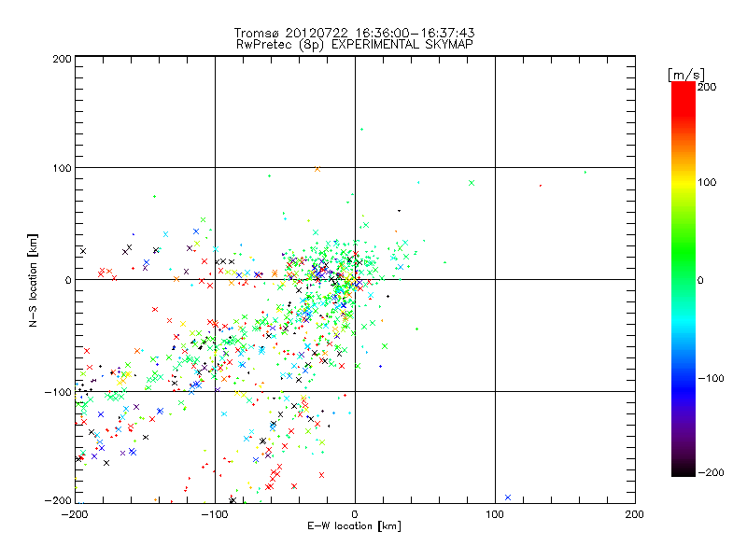Click the isolated blue cross marker near x=110 km at the bottom
This screenshot has width=747, height=560.
tap(508, 497)
